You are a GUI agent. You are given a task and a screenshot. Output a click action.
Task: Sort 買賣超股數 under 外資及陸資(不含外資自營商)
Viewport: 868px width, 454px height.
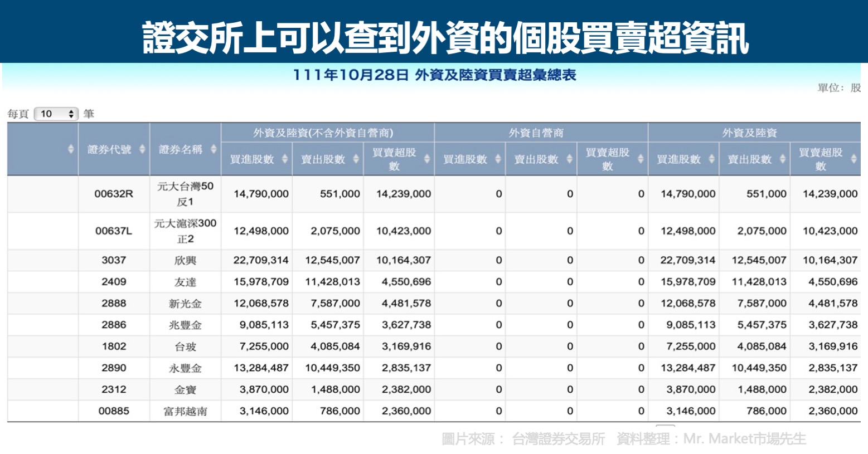[427, 159]
